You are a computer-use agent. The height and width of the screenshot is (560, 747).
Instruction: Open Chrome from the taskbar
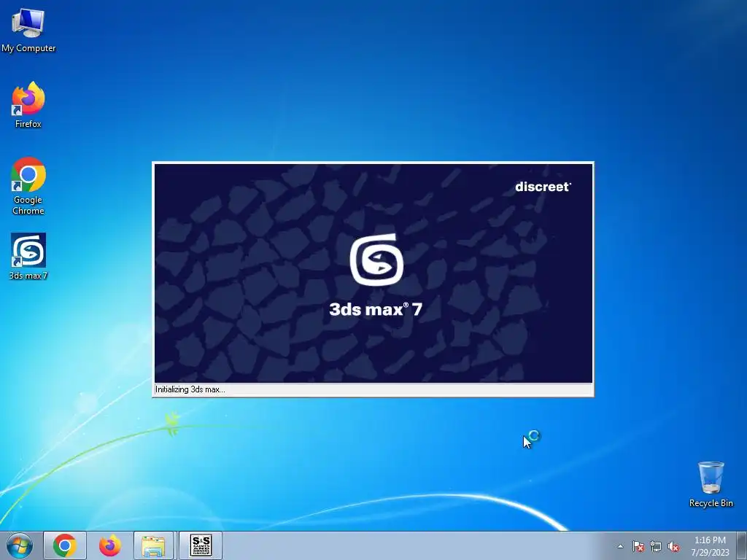pyautogui.click(x=65, y=545)
